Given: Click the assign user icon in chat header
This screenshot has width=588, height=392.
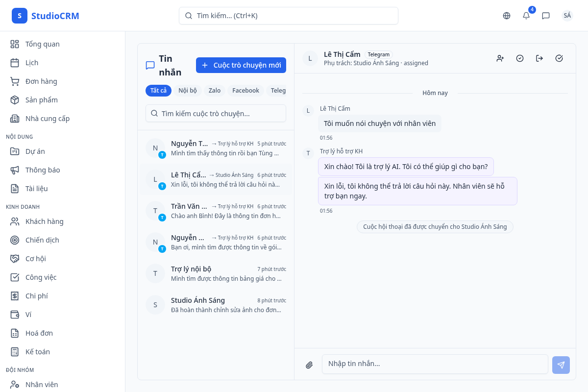Looking at the screenshot, I should click(x=500, y=58).
